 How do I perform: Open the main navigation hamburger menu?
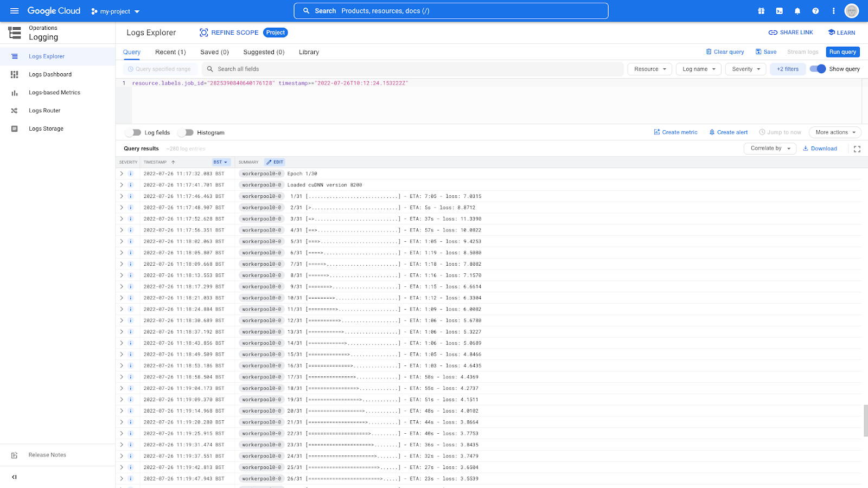(15, 11)
